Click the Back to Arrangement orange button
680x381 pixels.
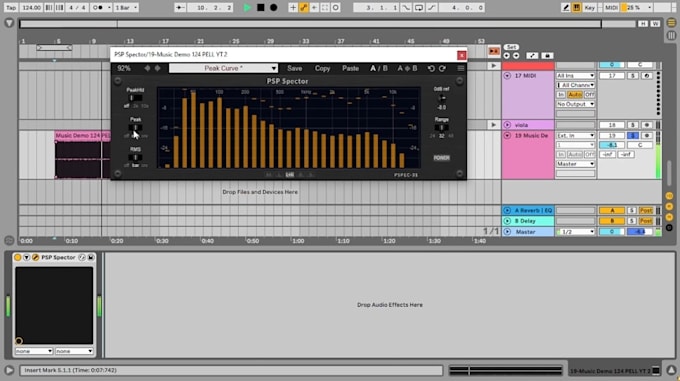(x=494, y=51)
